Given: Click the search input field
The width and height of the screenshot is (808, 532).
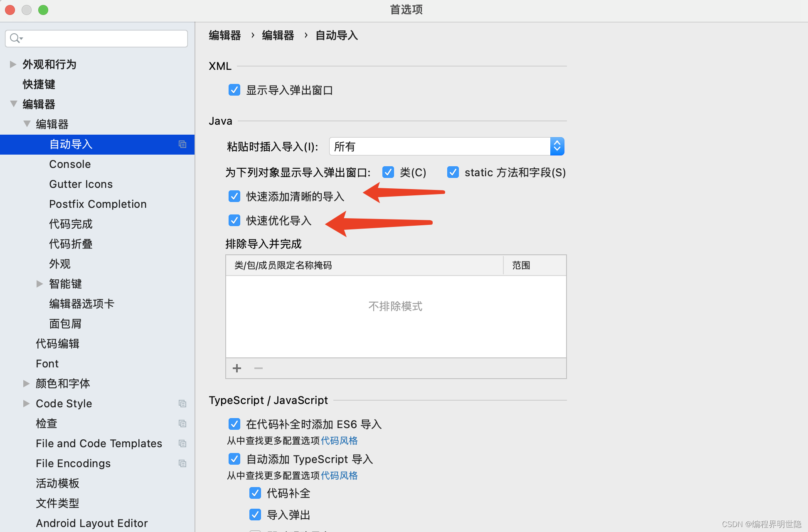Looking at the screenshot, I should [97, 38].
